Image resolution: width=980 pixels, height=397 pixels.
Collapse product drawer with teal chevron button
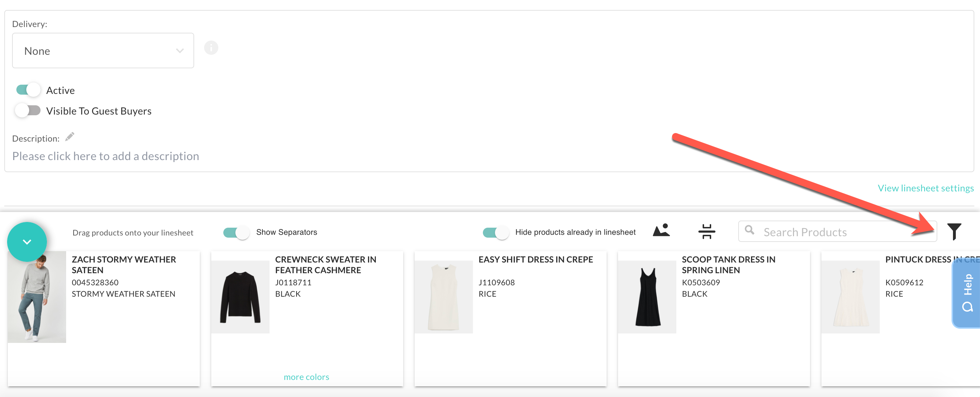coord(27,242)
